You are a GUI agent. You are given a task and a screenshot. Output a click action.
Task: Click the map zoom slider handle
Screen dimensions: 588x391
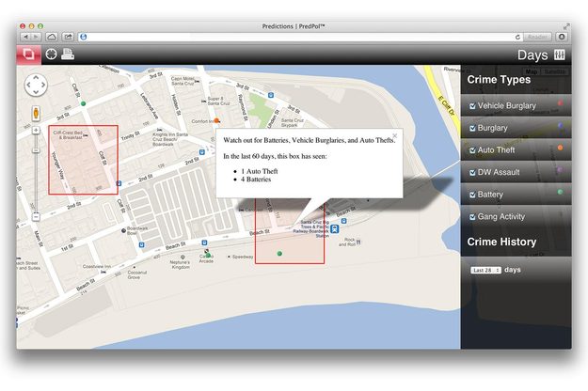[x=36, y=150]
